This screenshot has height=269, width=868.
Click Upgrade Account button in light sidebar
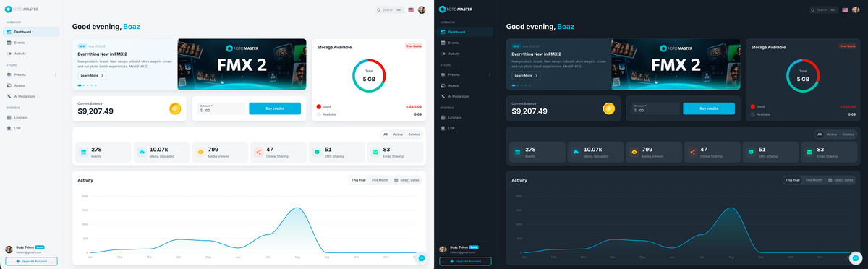[x=31, y=261]
